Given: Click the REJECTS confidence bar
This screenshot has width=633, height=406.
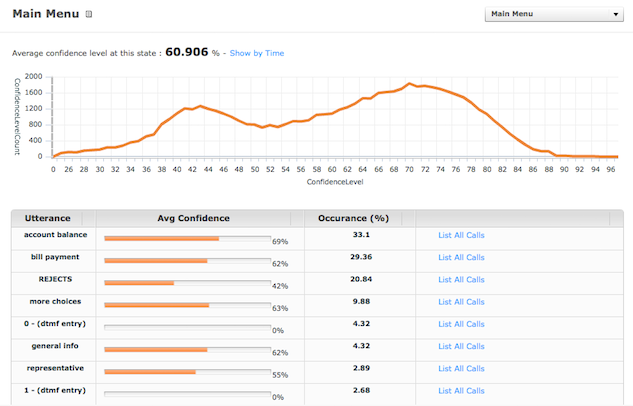Looking at the screenshot, I should tap(188, 283).
